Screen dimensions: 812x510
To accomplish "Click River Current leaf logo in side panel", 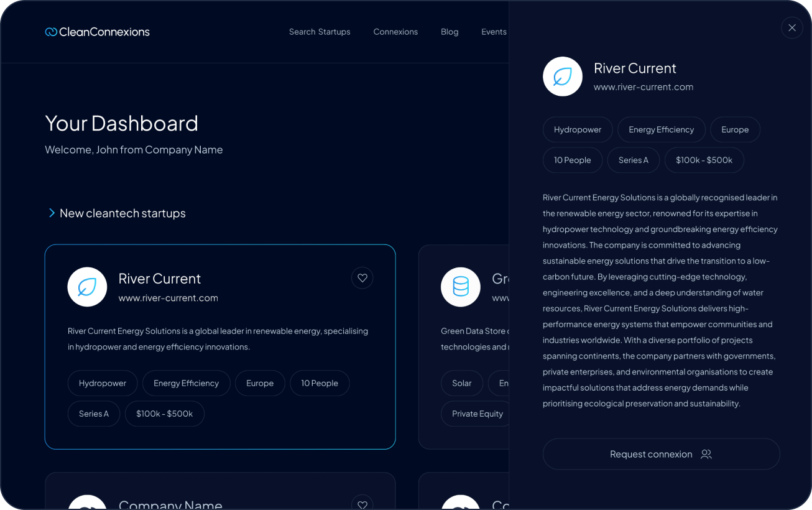I will [563, 76].
